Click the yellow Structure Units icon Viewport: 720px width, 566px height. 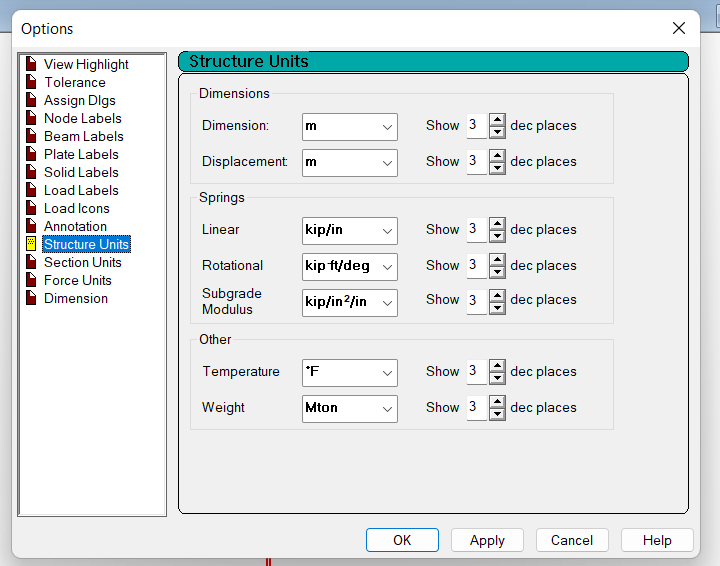point(31,243)
